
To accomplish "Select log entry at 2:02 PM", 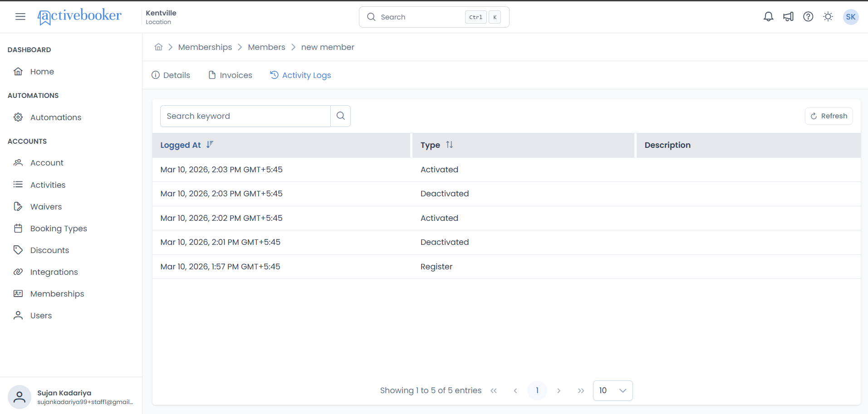I will pyautogui.click(x=506, y=218).
